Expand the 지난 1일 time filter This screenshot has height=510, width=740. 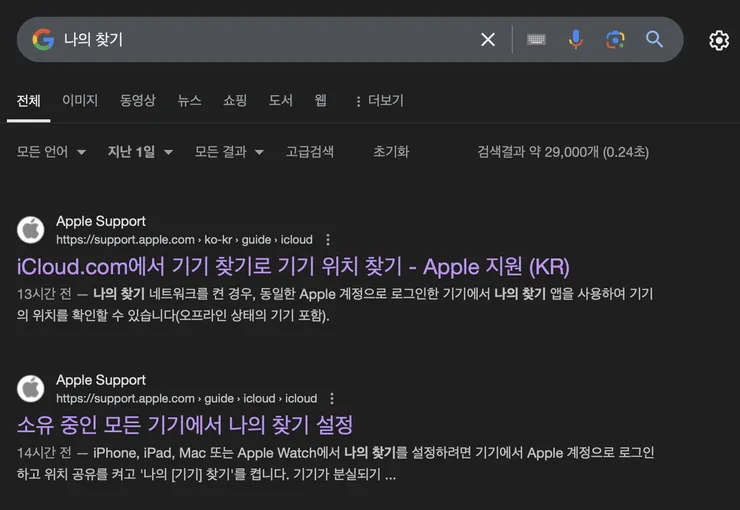pos(140,152)
